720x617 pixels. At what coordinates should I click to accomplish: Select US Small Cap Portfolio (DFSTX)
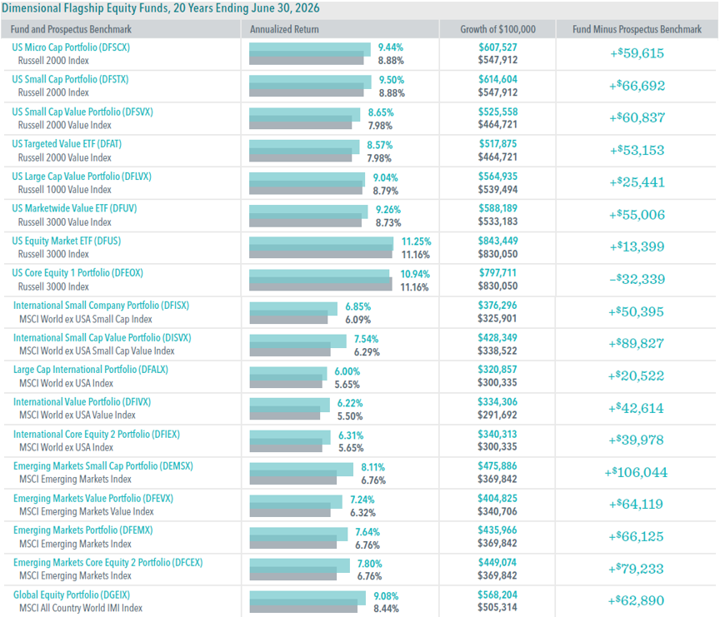70,79
